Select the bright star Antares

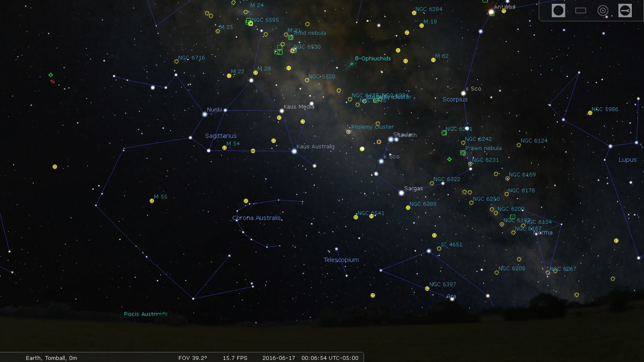491,12
